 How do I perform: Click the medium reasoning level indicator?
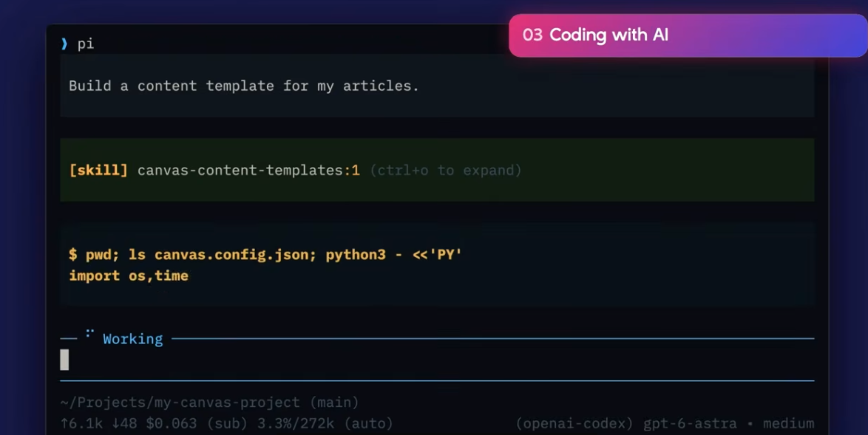point(788,424)
